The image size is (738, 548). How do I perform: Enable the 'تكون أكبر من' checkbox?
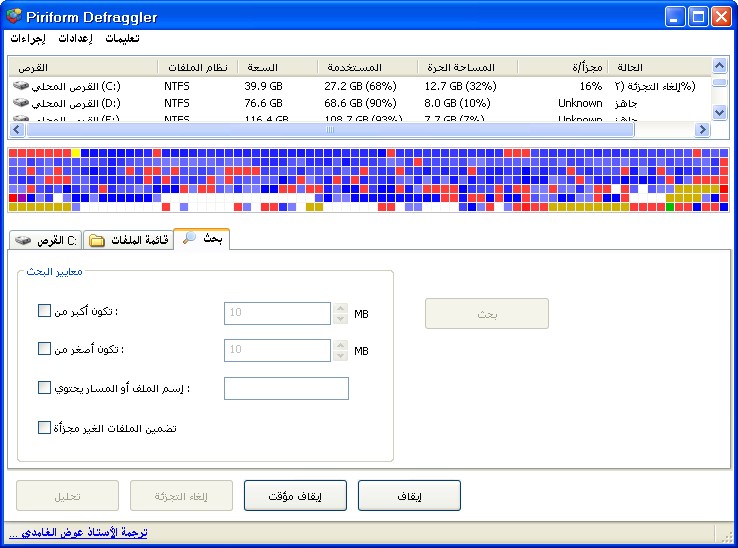click(44, 311)
